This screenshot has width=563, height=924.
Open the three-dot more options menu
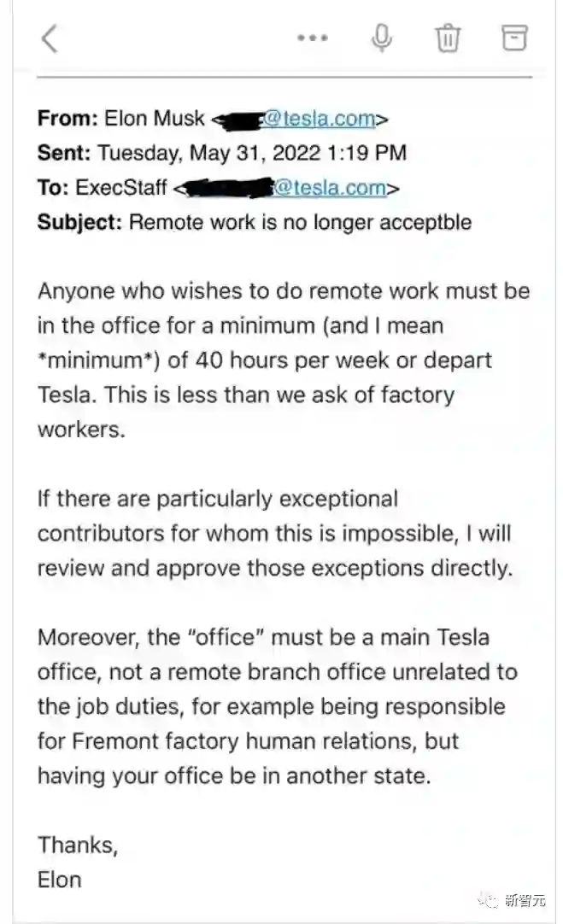click(313, 38)
